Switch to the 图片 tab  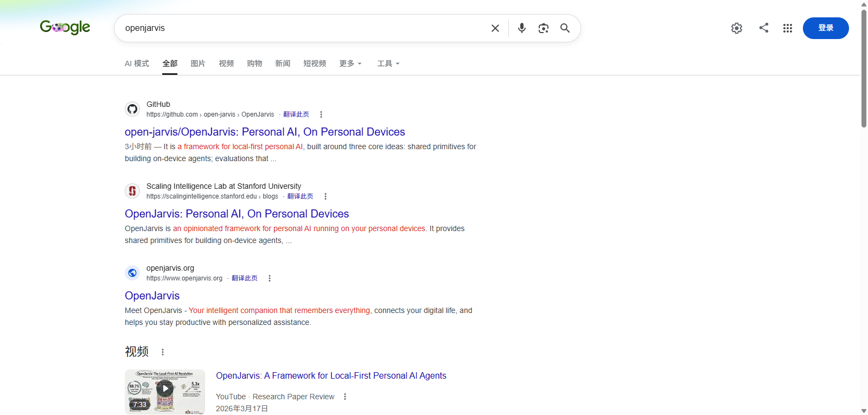[x=198, y=63]
